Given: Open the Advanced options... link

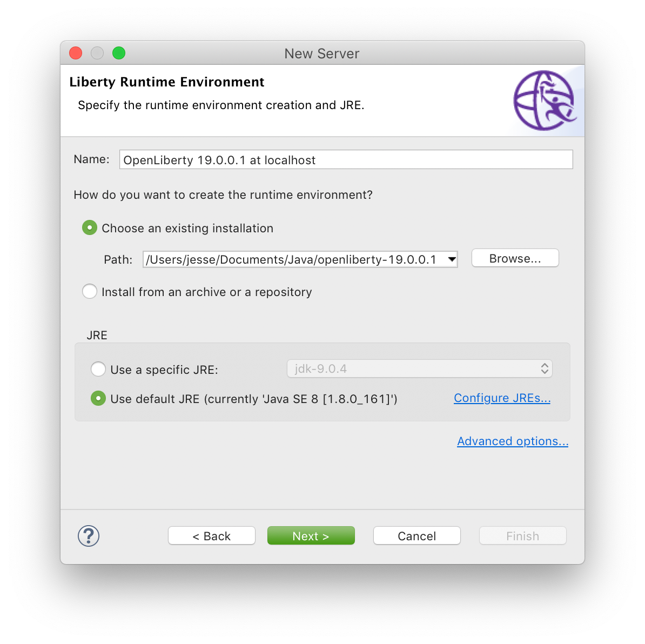Looking at the screenshot, I should pyautogui.click(x=513, y=441).
